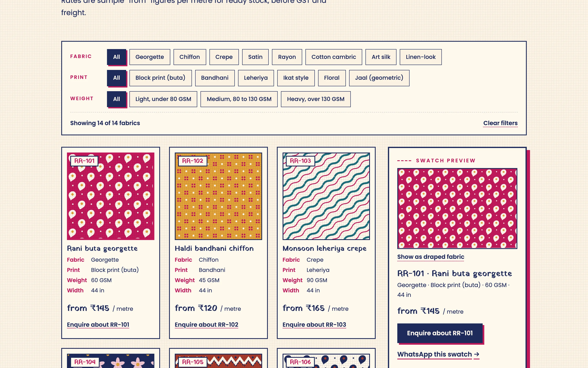Image resolution: width=588 pixels, height=368 pixels.
Task: Filter fabrics by Chiffon
Action: click(189, 57)
